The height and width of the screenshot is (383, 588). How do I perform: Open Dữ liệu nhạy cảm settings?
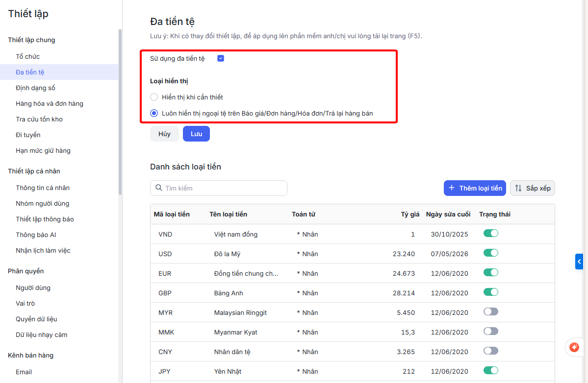point(41,335)
